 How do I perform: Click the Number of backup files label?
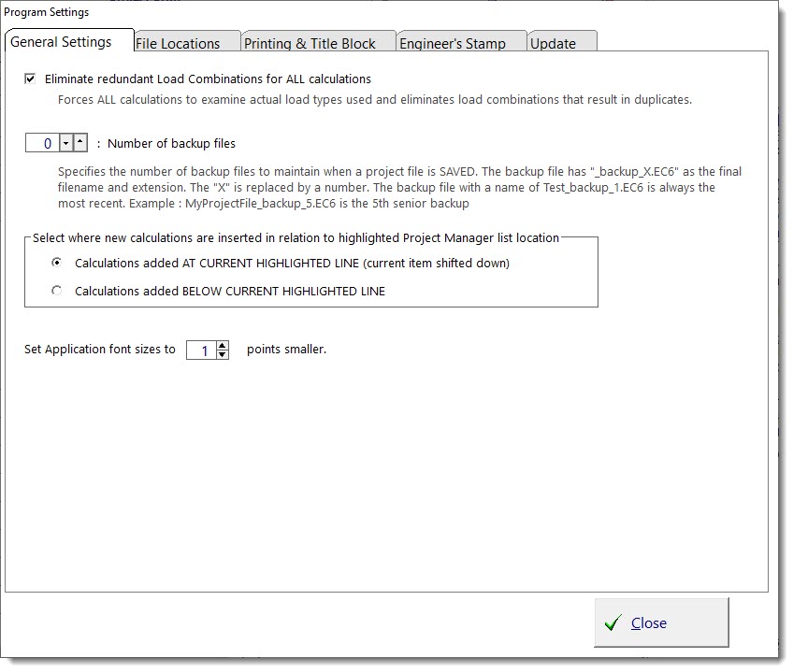[171, 144]
